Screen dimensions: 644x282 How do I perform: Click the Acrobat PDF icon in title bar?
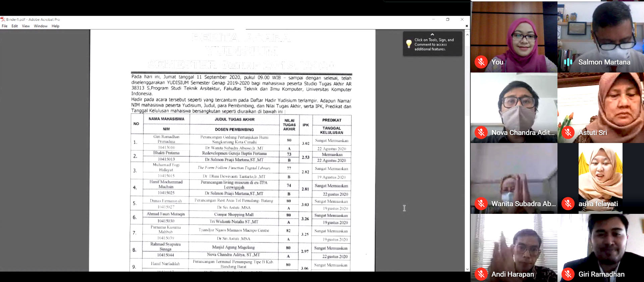(x=3, y=19)
